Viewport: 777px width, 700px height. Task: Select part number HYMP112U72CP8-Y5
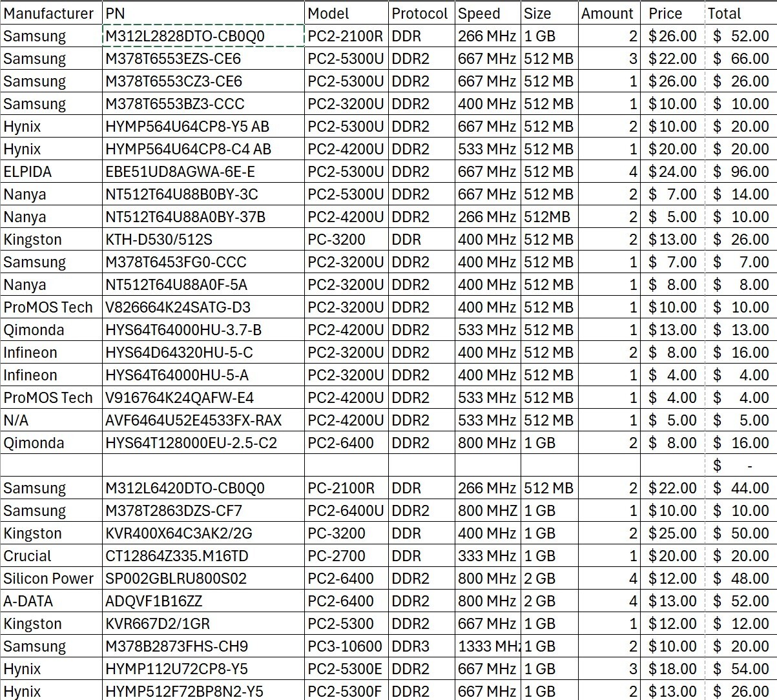point(203,669)
